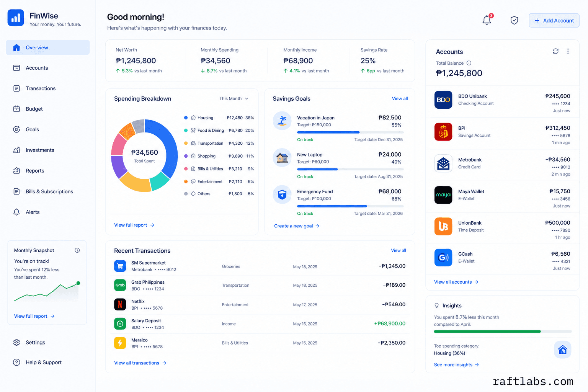Click the FinWise logo icon

[x=16, y=18]
